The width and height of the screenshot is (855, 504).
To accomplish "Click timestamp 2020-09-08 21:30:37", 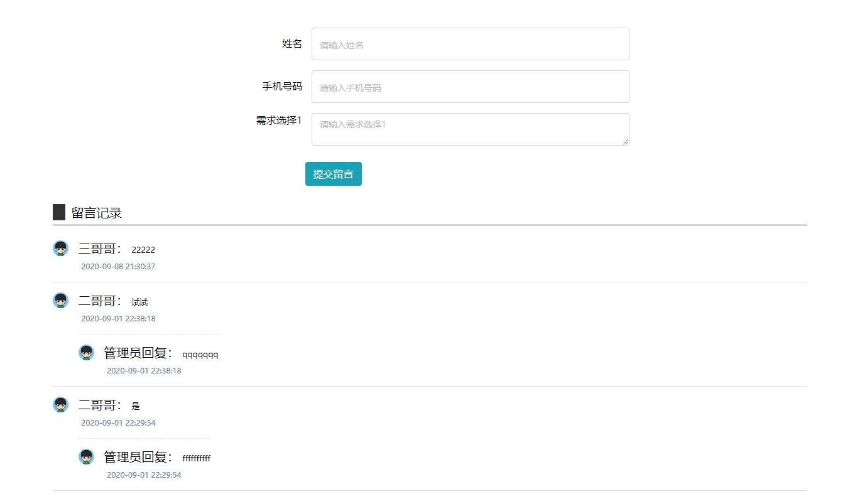I will [118, 267].
